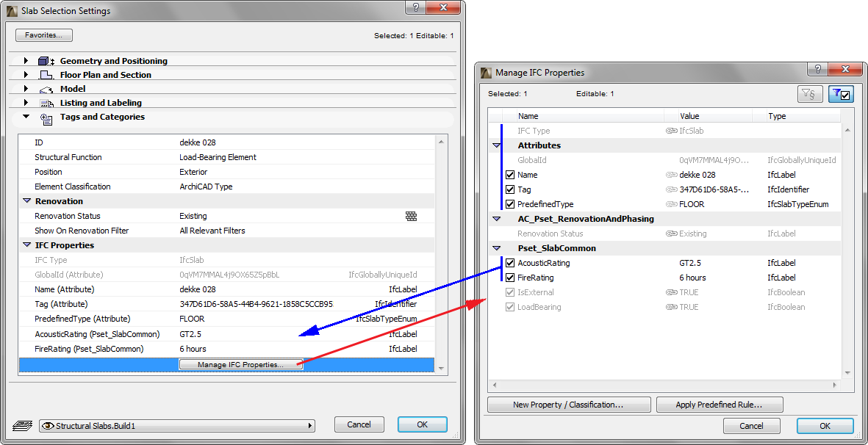Screen dimensions: 868x445
Task: Uncheck the Name attribute checkbox
Action: 510,176
